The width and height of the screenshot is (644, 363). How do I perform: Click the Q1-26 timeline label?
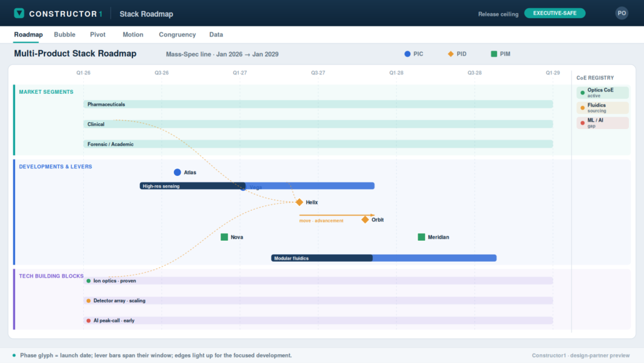click(x=83, y=73)
